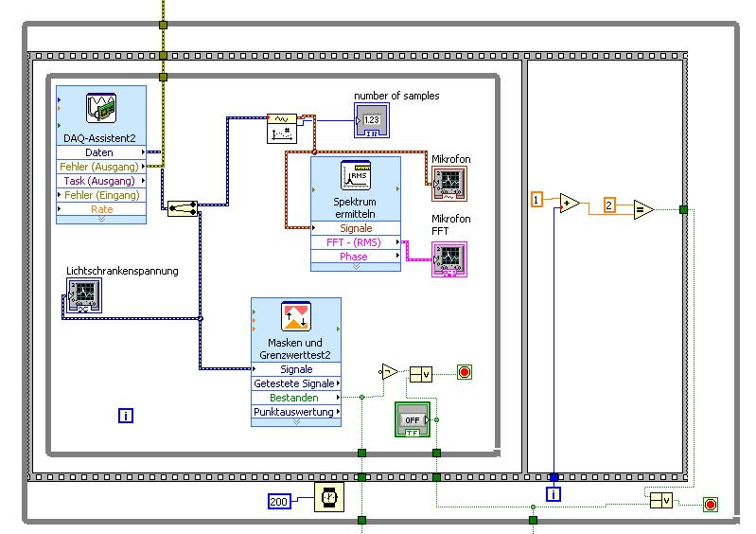Click the inner loop iteration terminal i
Image resolution: width=756 pixels, height=534 pixels.
pos(126,416)
